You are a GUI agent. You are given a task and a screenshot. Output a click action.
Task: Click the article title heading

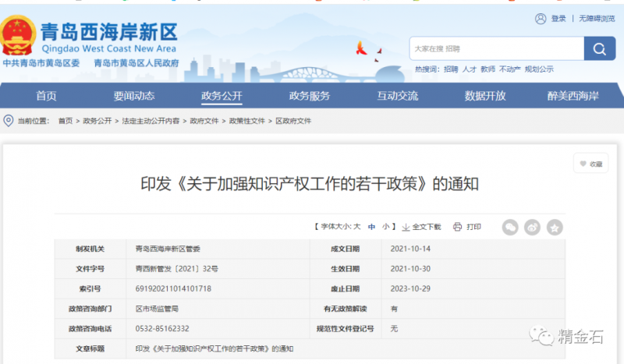[x=310, y=184]
